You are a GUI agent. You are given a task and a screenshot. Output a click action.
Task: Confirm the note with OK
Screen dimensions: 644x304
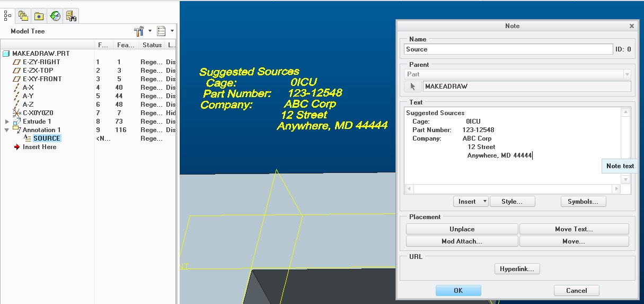pos(458,291)
